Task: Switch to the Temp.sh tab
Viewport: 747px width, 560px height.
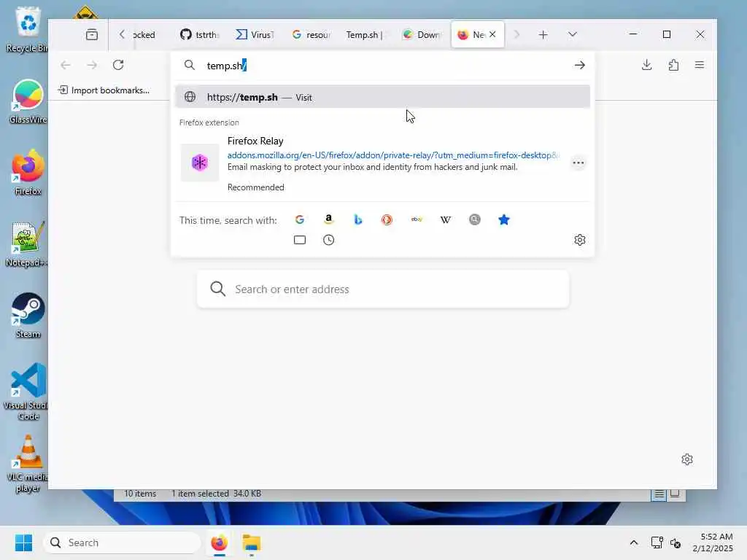Action: point(365,35)
